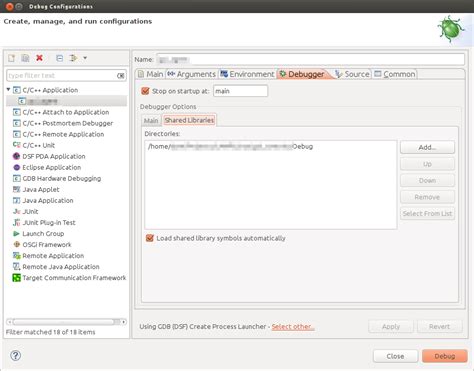Viewport: 474px width, 371px height.
Task: Click the Close button
Action: pos(395,356)
